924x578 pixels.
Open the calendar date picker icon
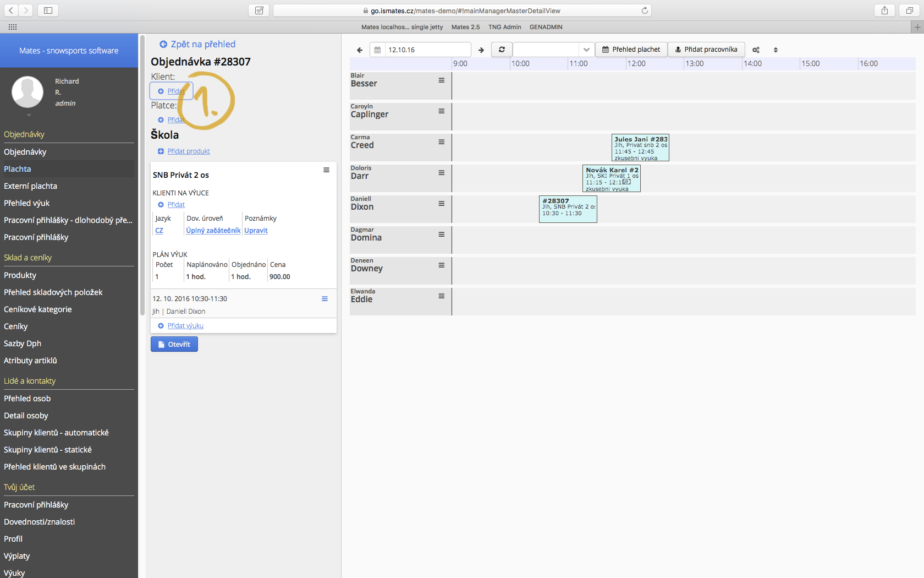pyautogui.click(x=377, y=50)
